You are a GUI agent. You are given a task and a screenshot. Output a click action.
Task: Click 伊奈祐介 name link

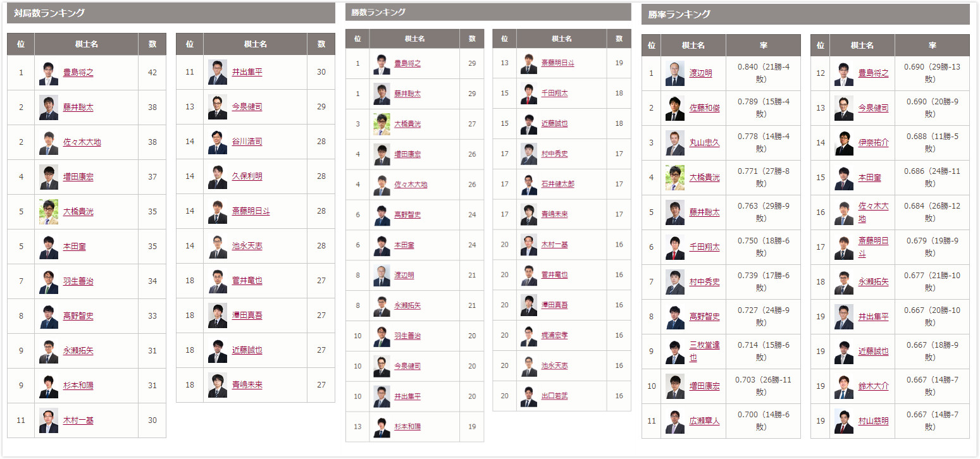[873, 143]
